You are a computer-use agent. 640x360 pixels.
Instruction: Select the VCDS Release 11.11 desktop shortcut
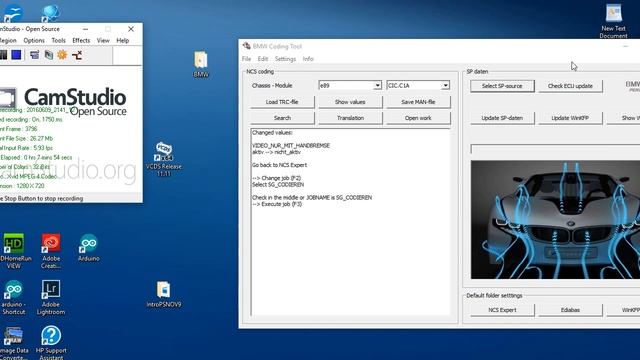tap(164, 159)
